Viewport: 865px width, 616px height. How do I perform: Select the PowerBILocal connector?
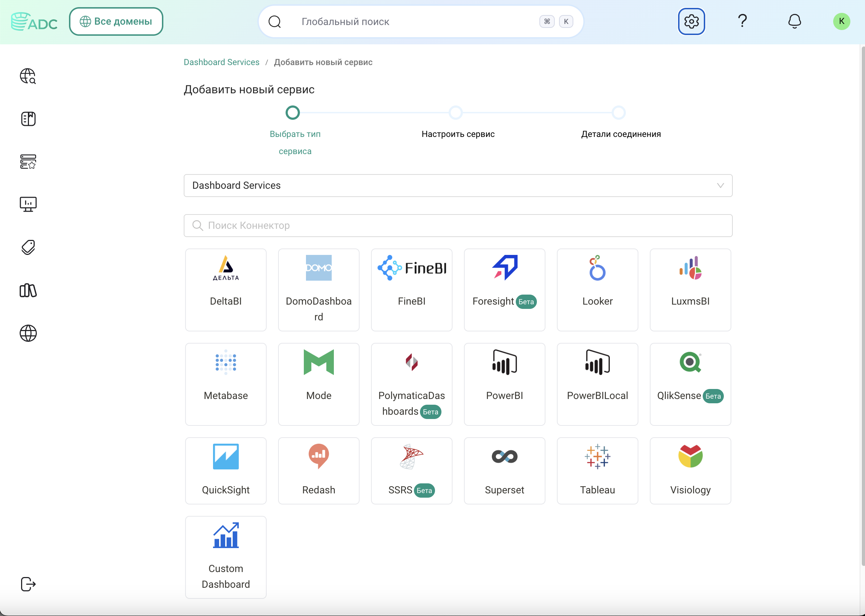click(x=597, y=384)
